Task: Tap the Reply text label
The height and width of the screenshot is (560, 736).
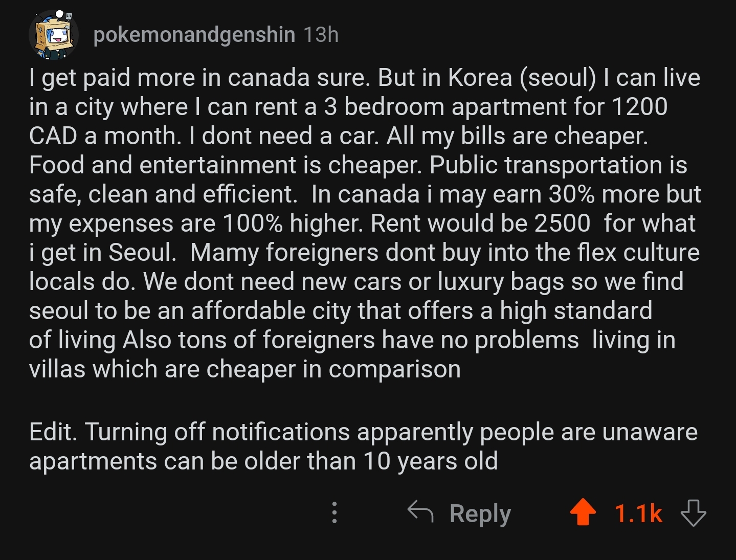Action: tap(480, 513)
